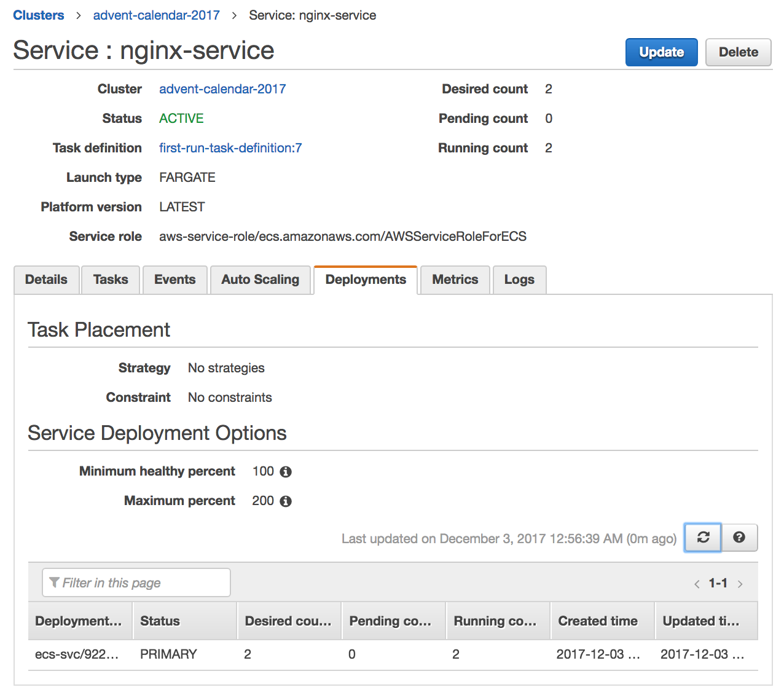Image resolution: width=784 pixels, height=698 pixels.
Task: Switch to the Details tab
Action: click(x=46, y=280)
